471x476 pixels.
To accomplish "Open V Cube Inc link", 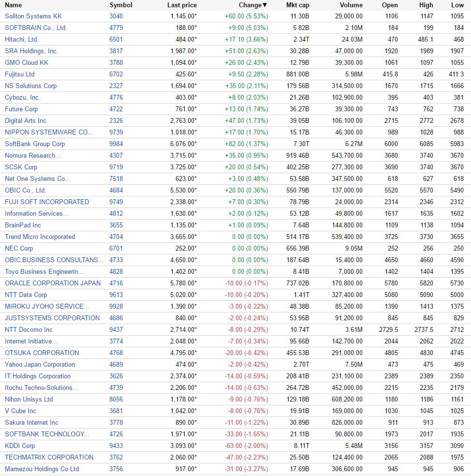I will coord(20,411).
